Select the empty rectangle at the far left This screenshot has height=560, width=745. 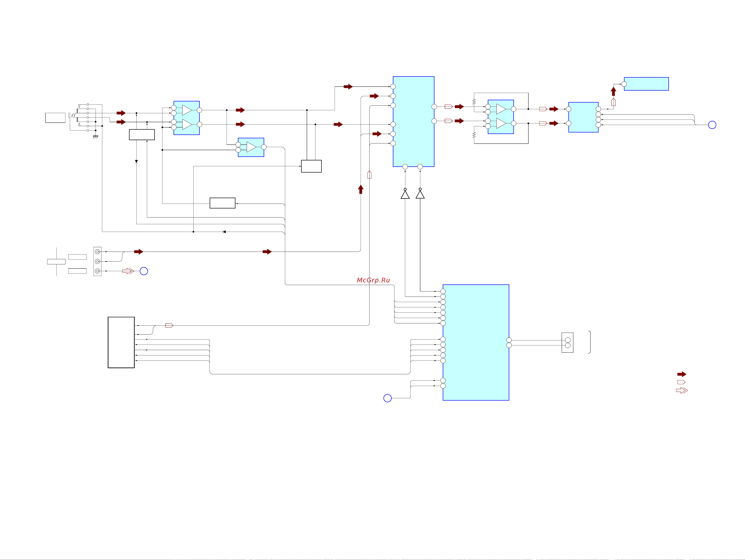(x=55, y=118)
